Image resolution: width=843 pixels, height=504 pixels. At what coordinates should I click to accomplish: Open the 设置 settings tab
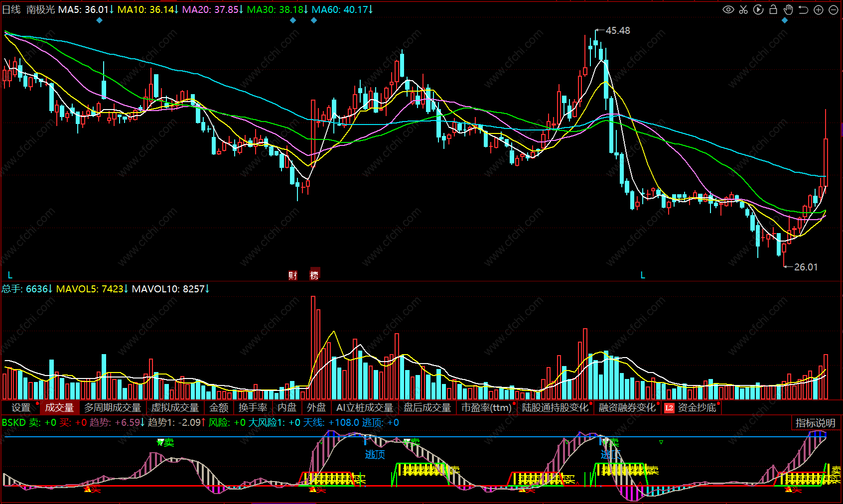21,407
